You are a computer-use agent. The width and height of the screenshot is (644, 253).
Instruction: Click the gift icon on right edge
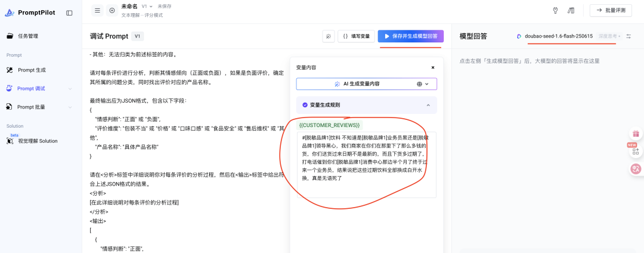point(636,134)
